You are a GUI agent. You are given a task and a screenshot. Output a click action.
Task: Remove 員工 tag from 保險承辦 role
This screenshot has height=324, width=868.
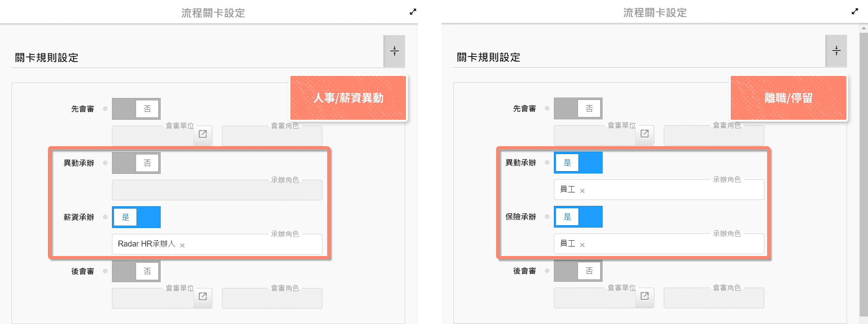coord(582,245)
